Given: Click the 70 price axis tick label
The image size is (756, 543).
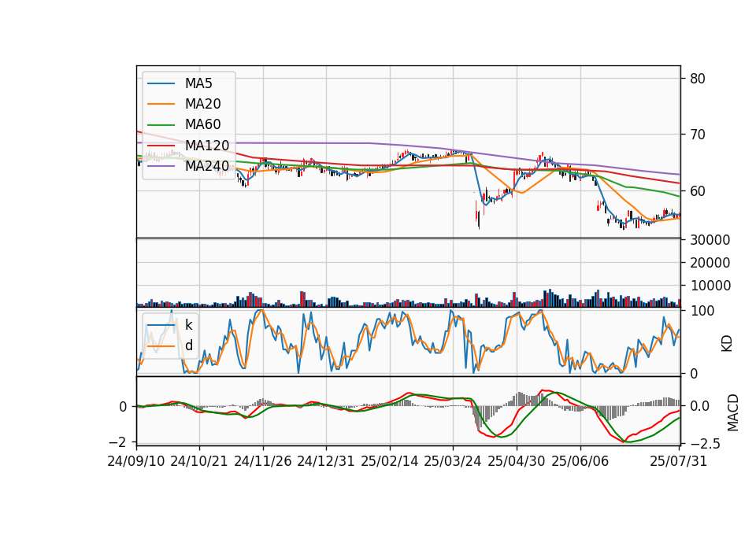Looking at the screenshot, I should pyautogui.click(x=697, y=135).
